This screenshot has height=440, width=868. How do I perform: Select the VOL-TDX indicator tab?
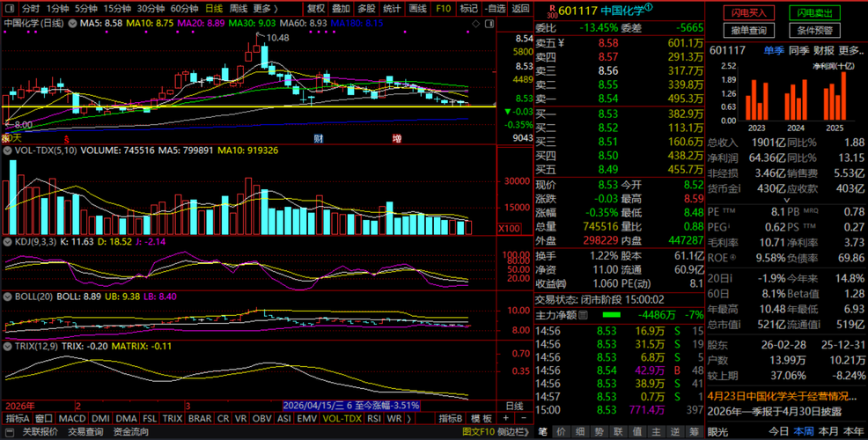(342, 418)
